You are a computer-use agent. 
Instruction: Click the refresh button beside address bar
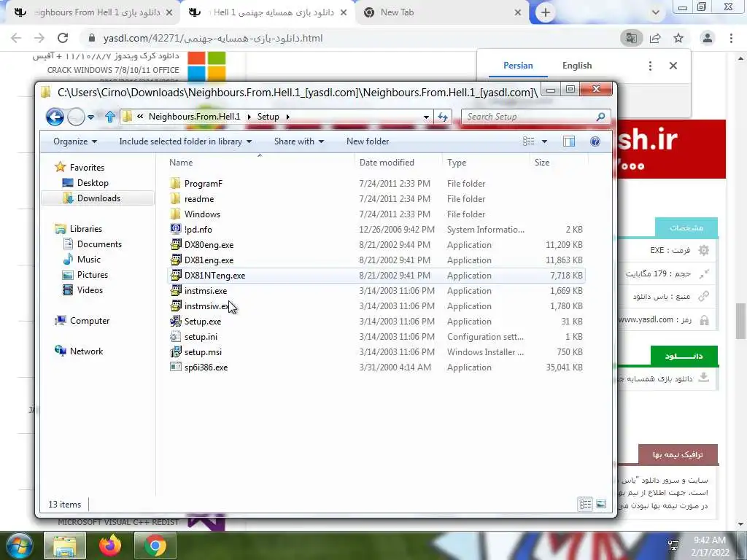pyautogui.click(x=443, y=117)
